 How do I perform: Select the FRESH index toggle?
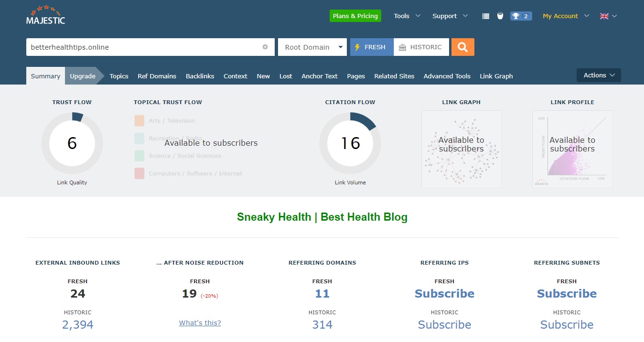(372, 47)
